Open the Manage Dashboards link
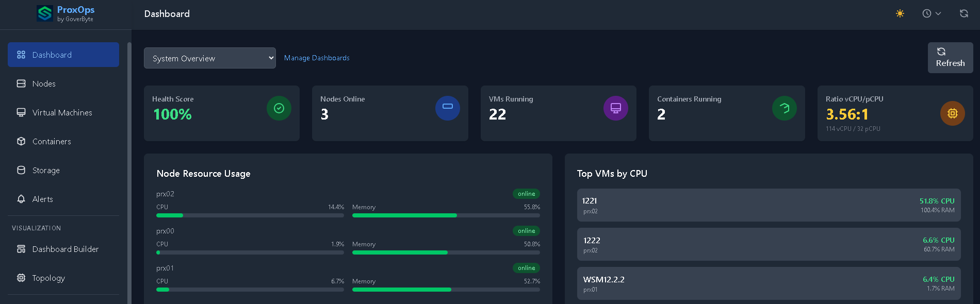Image resolution: width=980 pixels, height=304 pixels. tap(317, 58)
